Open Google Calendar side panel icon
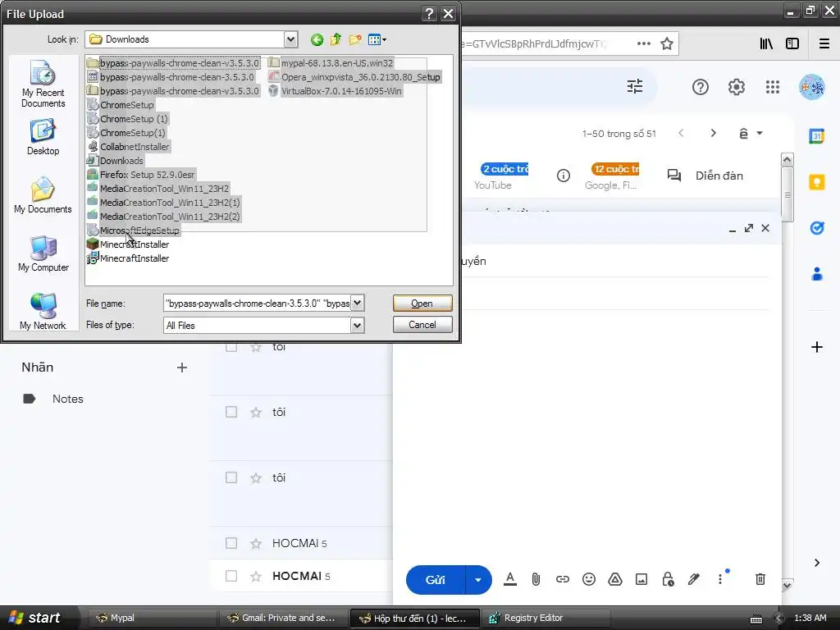 [x=816, y=136]
